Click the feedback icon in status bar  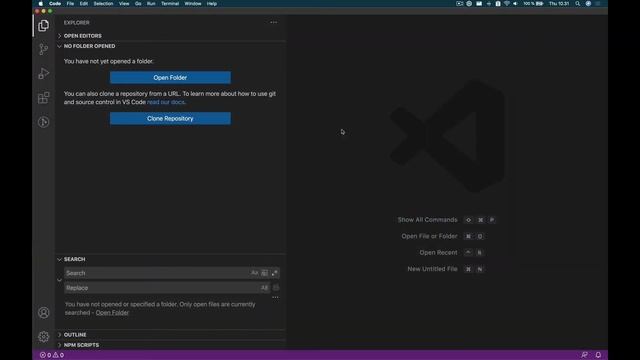(584, 355)
